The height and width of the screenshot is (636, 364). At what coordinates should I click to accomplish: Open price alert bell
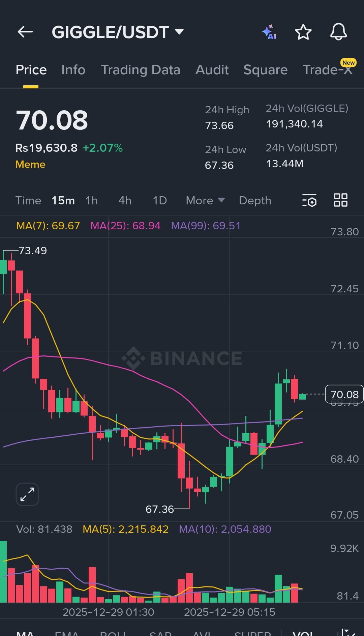pos(338,32)
